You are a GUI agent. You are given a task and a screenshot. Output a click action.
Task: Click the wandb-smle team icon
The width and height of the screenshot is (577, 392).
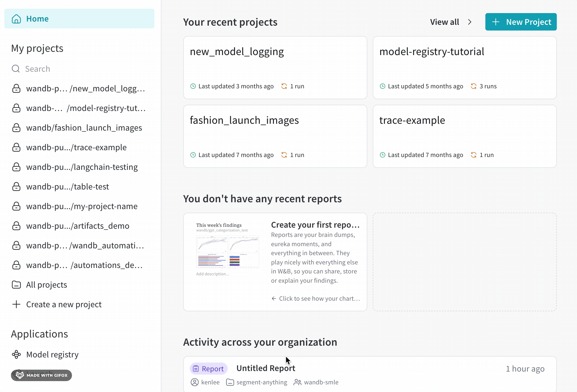pos(298,382)
